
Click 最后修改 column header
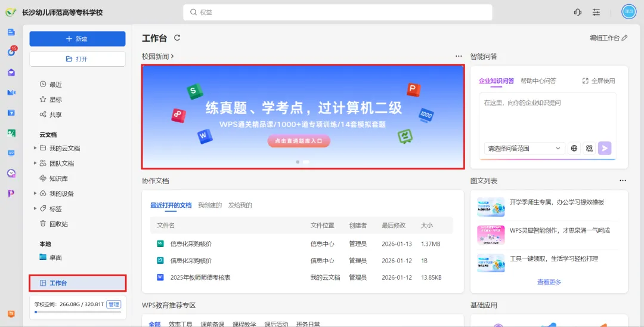[394, 226]
